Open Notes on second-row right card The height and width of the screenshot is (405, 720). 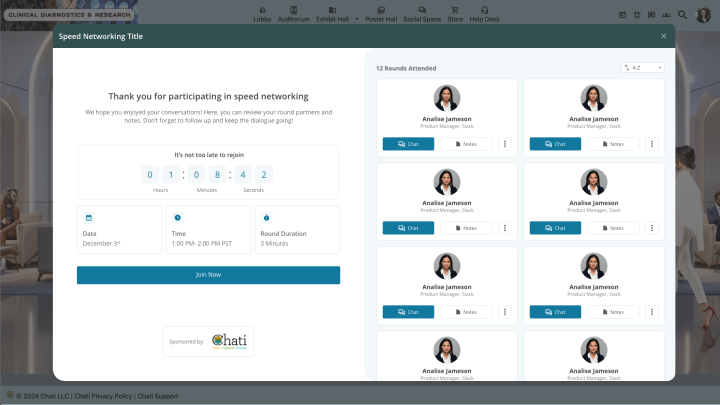pos(613,228)
